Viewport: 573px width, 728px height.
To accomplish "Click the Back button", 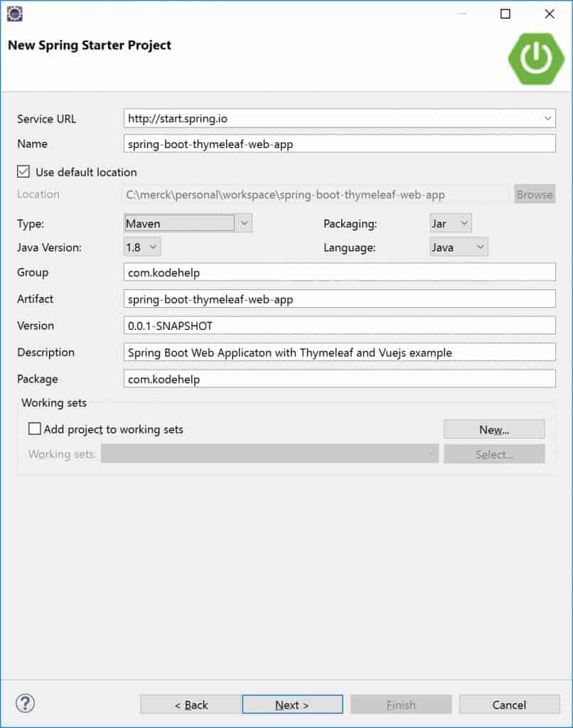I will click(x=190, y=705).
